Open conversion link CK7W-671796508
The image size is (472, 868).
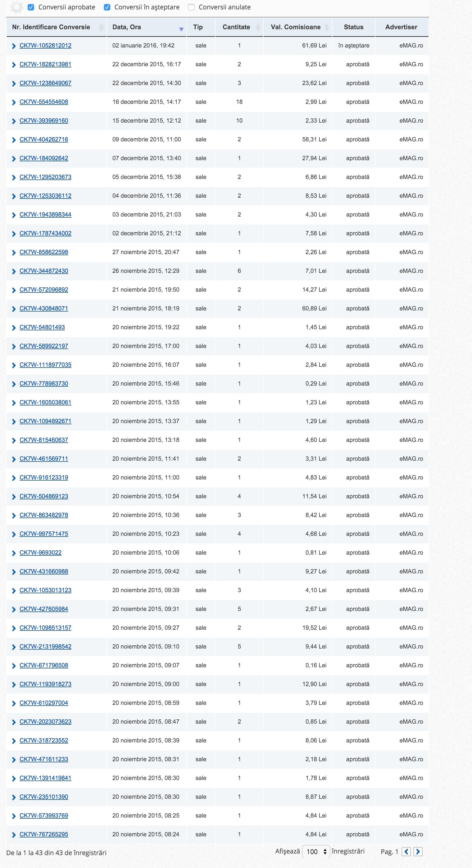44,665
